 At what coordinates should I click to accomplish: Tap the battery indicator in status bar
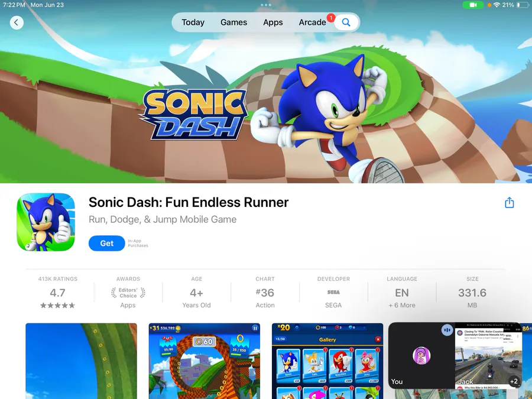[x=522, y=5]
